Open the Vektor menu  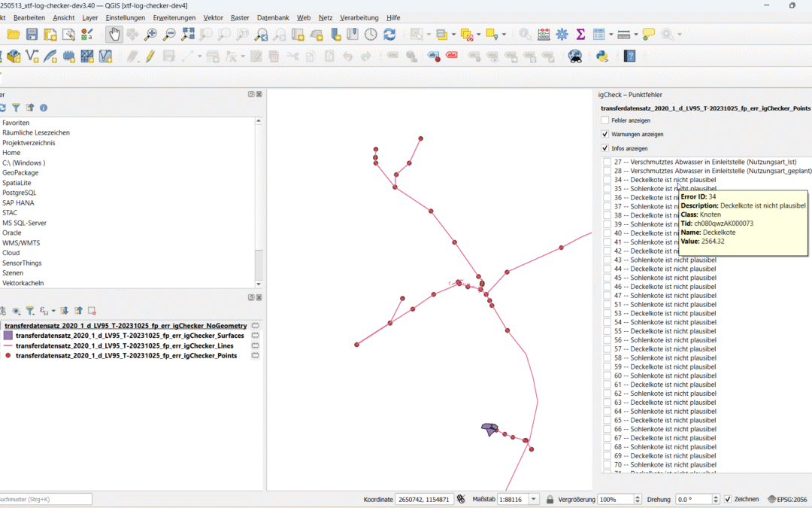[x=213, y=17]
